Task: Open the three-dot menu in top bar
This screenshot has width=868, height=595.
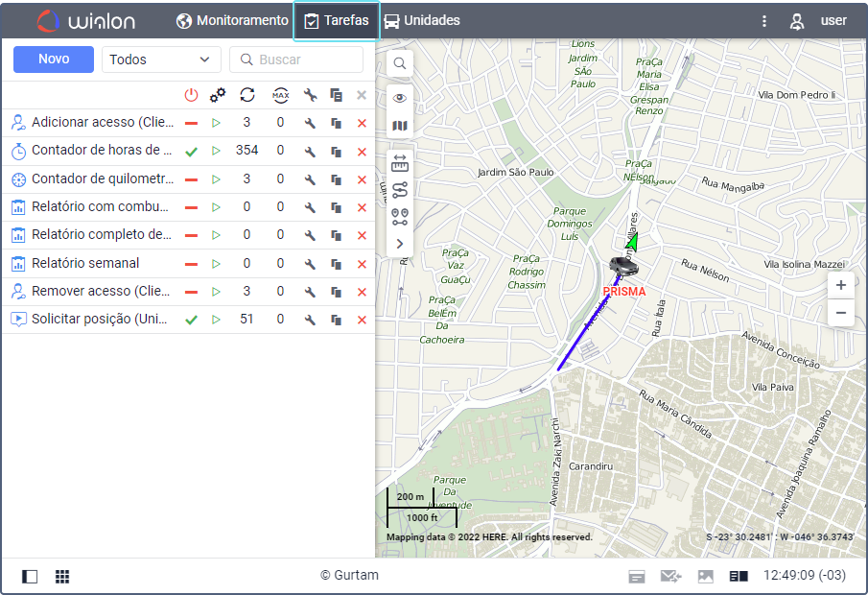Action: point(763,21)
